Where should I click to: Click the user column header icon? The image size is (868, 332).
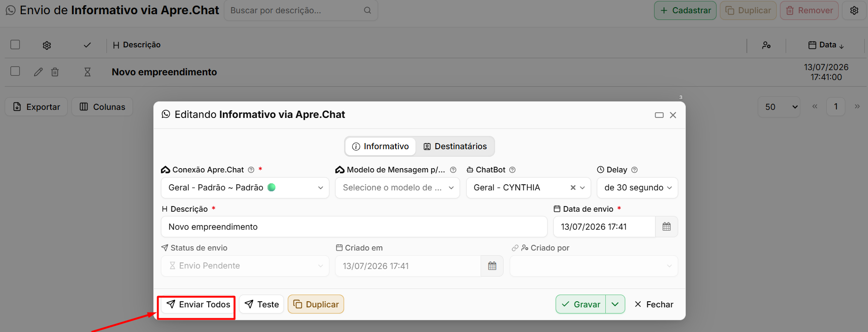click(766, 45)
